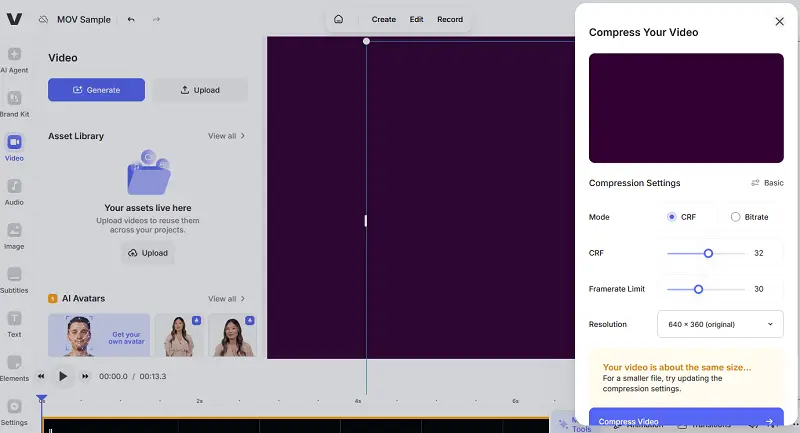Click the compress panel video preview
800x433 pixels.
pos(686,108)
